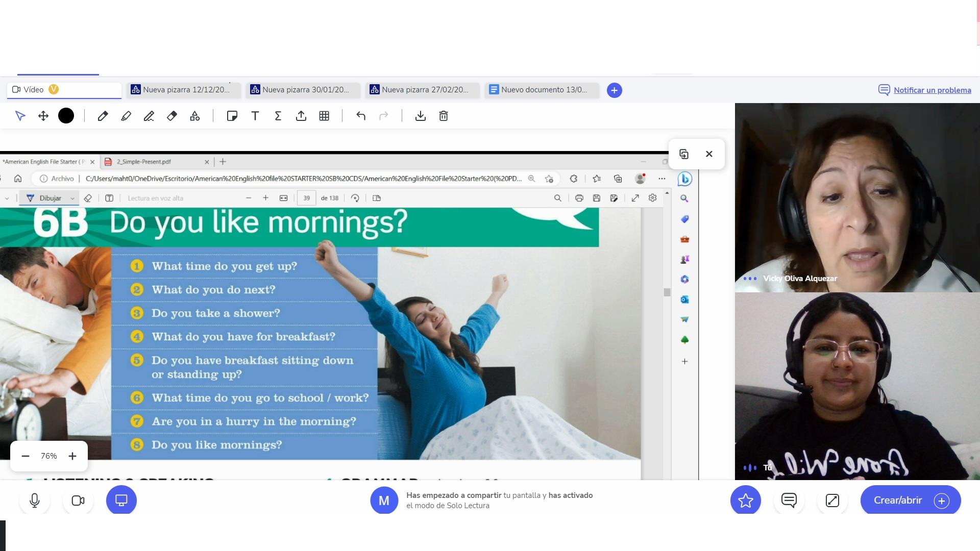Image resolution: width=980 pixels, height=551 pixels.
Task: Open the chat messages panel
Action: [x=789, y=500]
